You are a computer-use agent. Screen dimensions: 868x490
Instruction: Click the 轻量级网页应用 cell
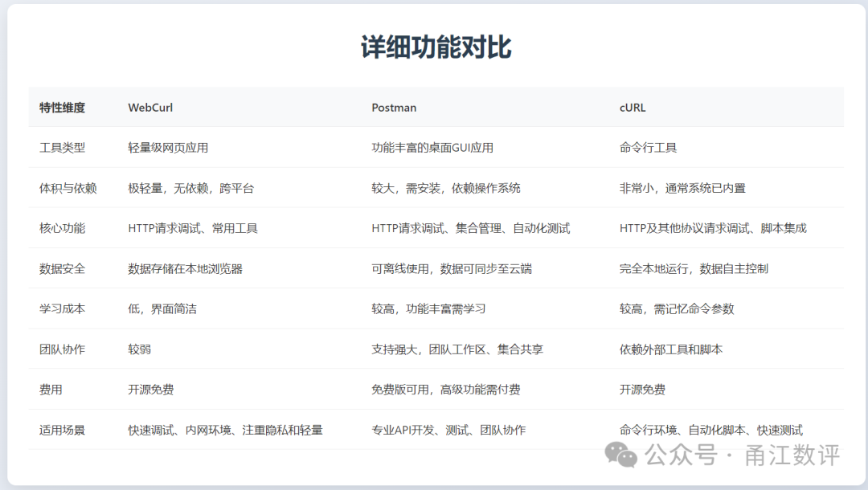168,148
